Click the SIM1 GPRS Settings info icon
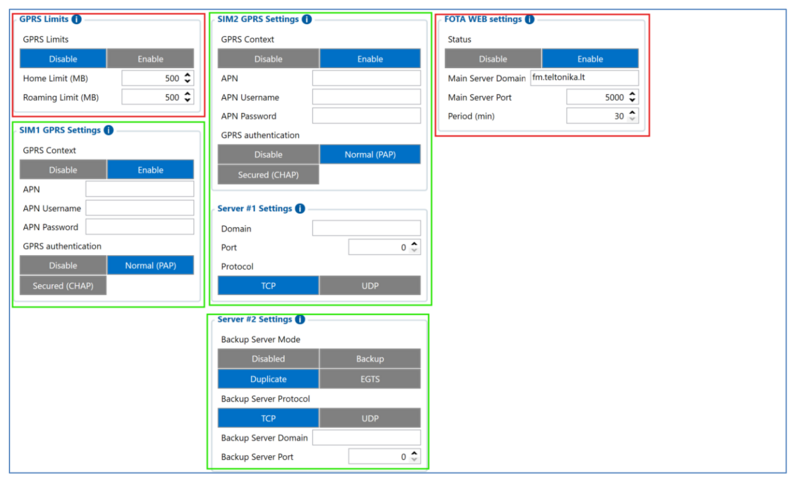Image resolution: width=800 pixels, height=479 pixels. pos(108,130)
